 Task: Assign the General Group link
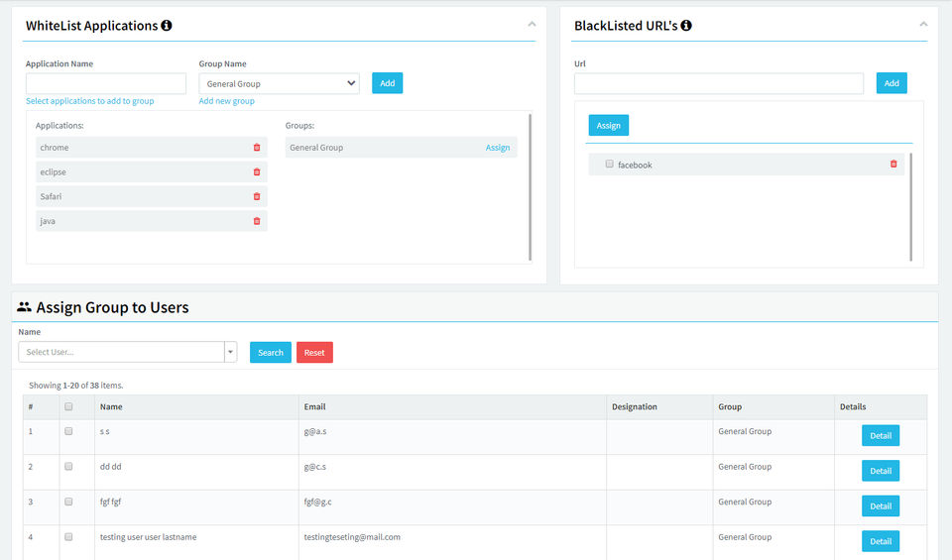coord(497,148)
